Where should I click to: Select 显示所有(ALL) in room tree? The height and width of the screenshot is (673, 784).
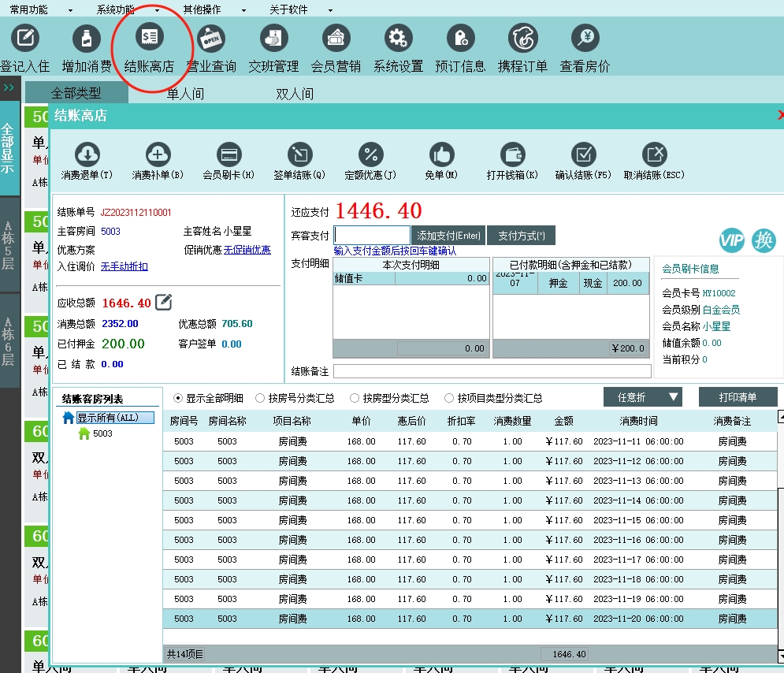point(109,418)
